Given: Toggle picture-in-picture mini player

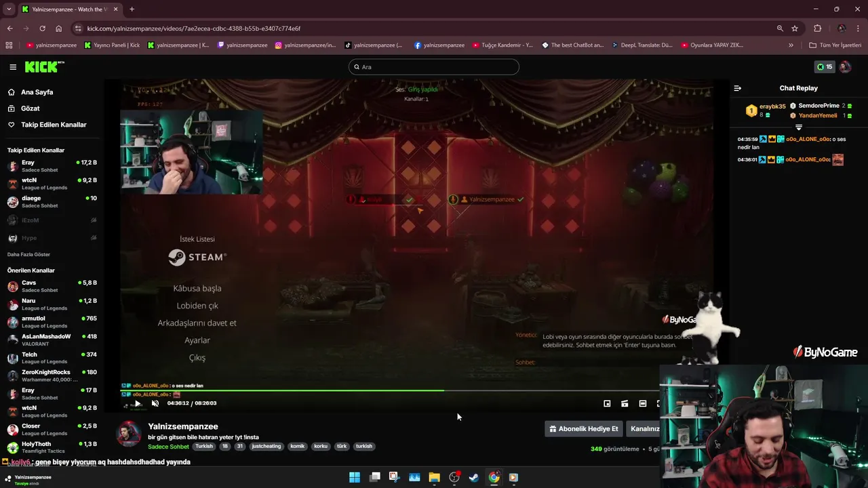Looking at the screenshot, I should [607, 403].
